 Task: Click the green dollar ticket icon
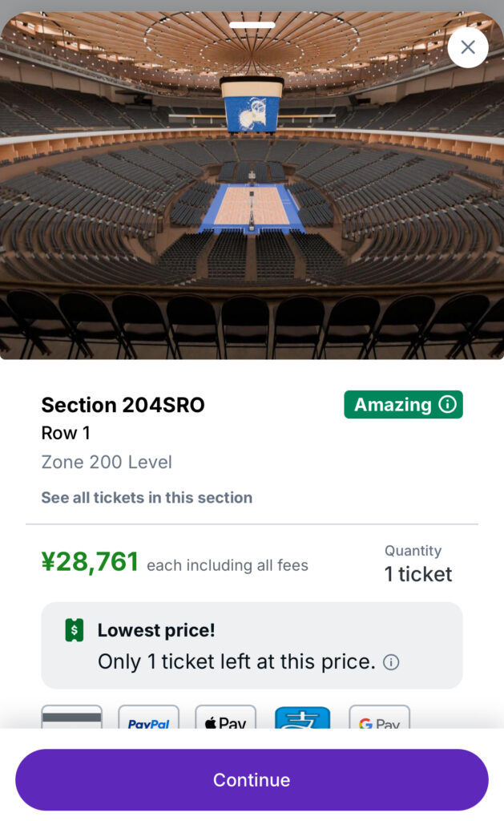pos(74,630)
